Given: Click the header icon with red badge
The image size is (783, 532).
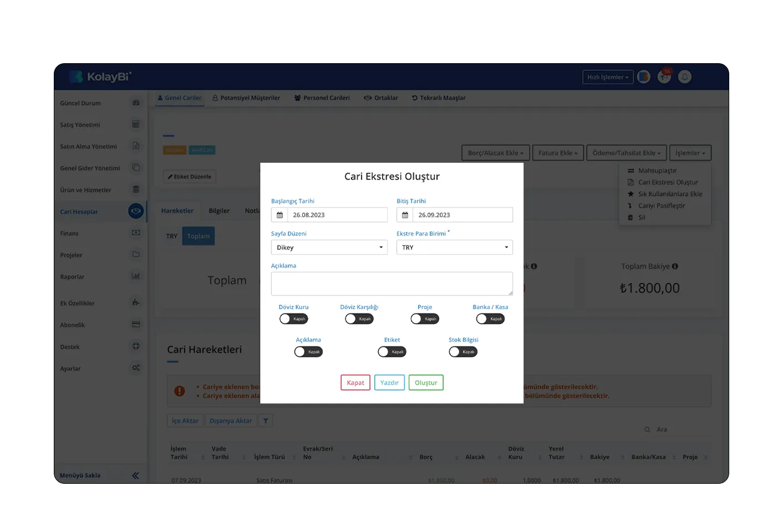Looking at the screenshot, I should (x=664, y=77).
